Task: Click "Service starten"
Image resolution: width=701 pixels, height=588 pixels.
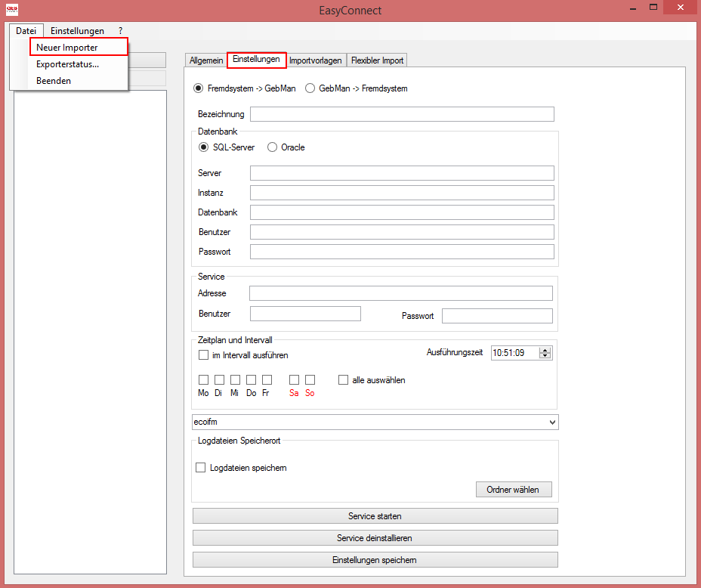Action: point(375,515)
